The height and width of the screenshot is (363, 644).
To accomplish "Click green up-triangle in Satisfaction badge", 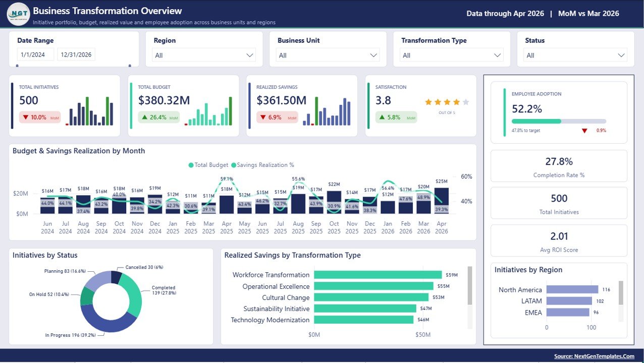I will pos(382,117).
